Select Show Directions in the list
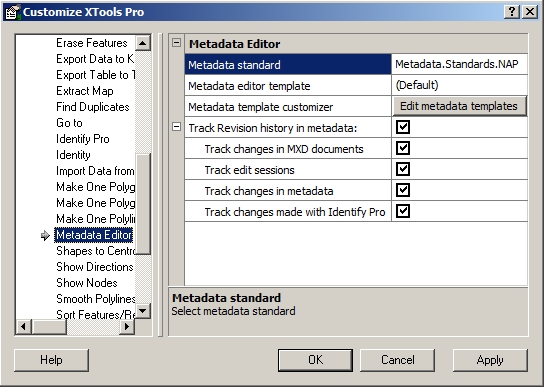 pyautogui.click(x=95, y=267)
